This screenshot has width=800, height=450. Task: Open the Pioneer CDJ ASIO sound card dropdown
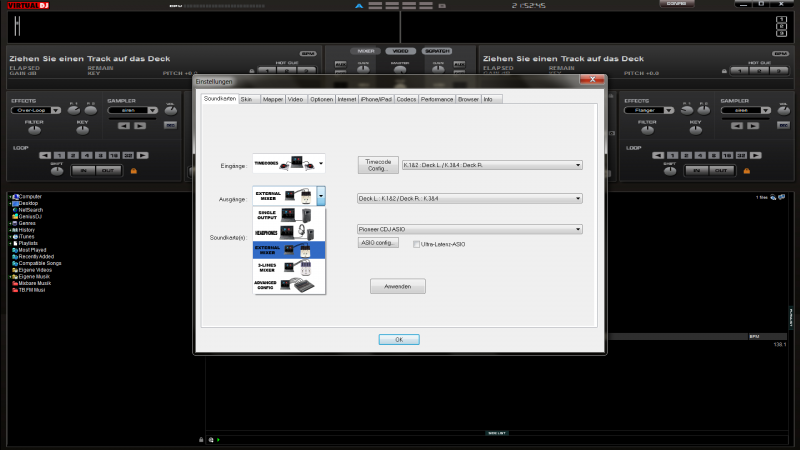tap(469, 230)
